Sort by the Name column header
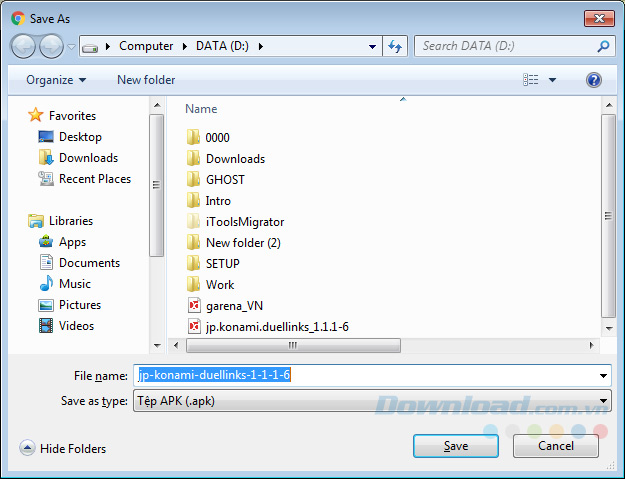The image size is (625, 479). tap(201, 109)
